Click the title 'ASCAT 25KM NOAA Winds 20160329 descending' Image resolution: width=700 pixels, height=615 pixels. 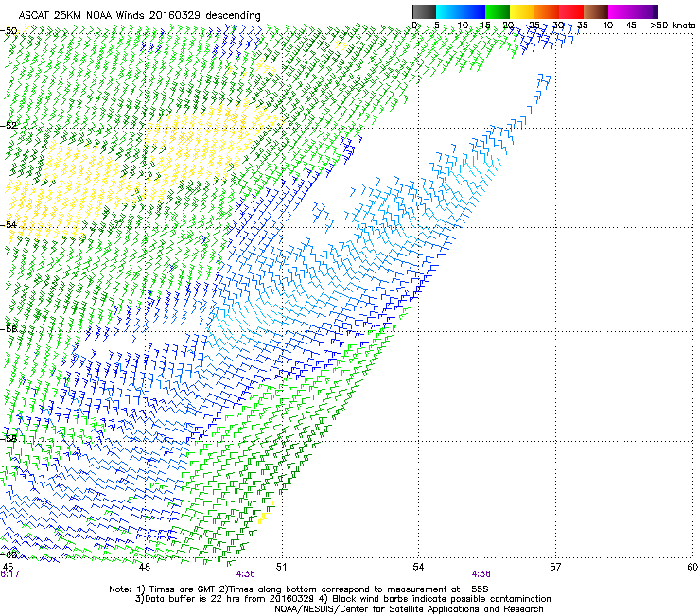point(139,15)
